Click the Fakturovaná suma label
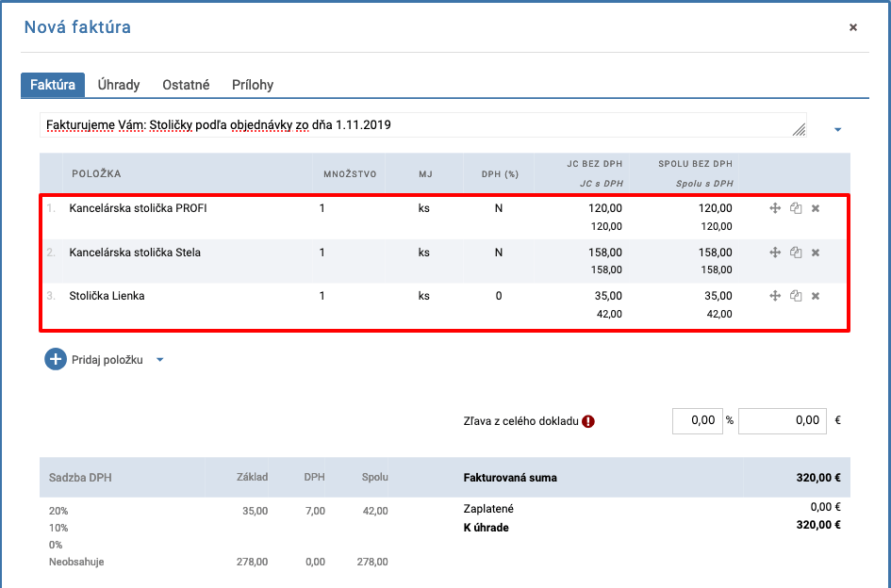891x588 pixels. pos(510,478)
